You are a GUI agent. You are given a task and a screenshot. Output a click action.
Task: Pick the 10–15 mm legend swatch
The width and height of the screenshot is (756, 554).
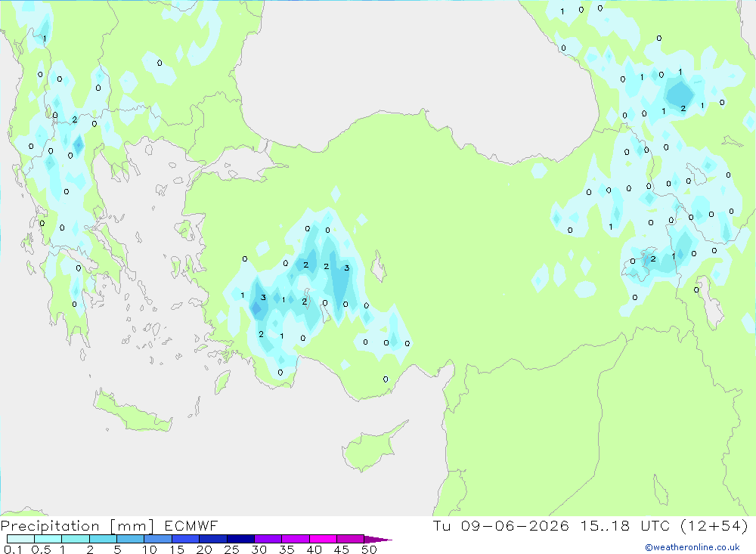tap(158, 539)
